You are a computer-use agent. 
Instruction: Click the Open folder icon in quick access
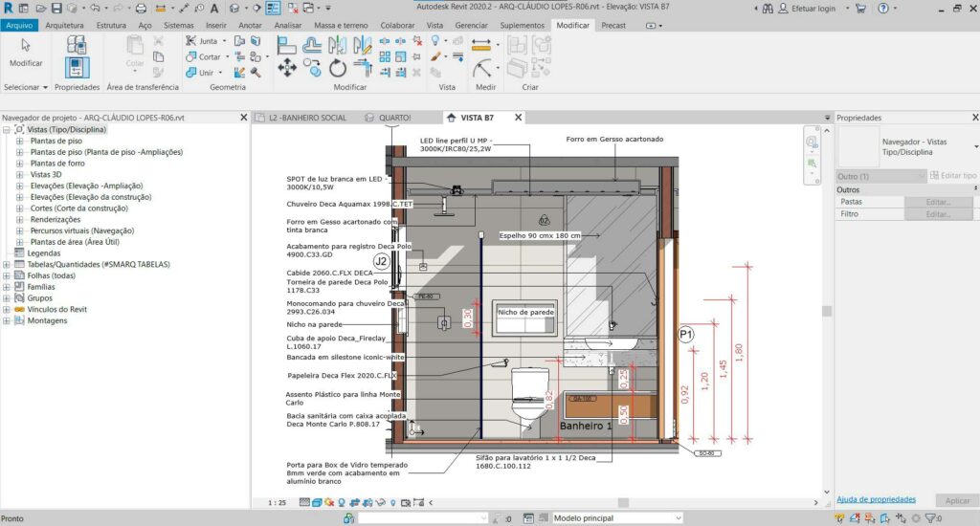40,8
